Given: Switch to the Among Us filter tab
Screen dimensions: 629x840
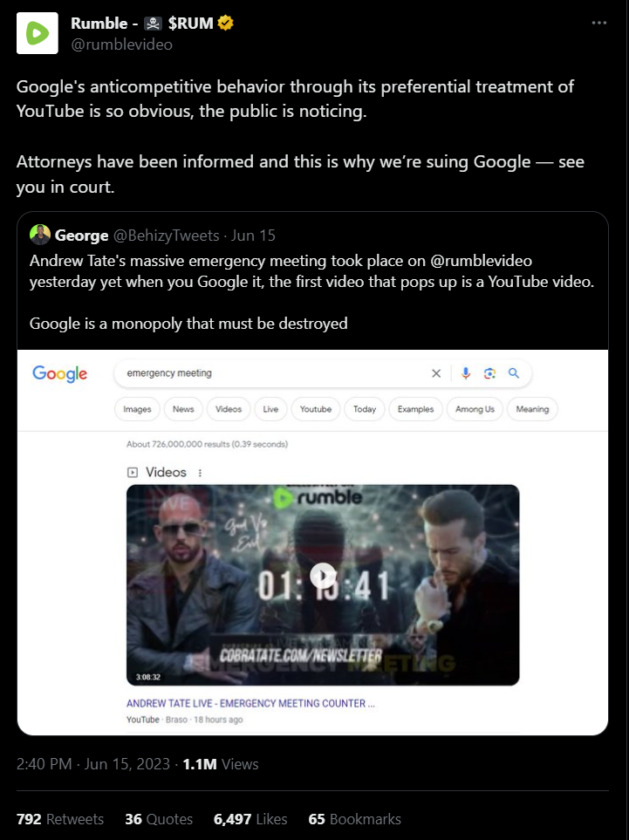Looking at the screenshot, I should (x=474, y=408).
